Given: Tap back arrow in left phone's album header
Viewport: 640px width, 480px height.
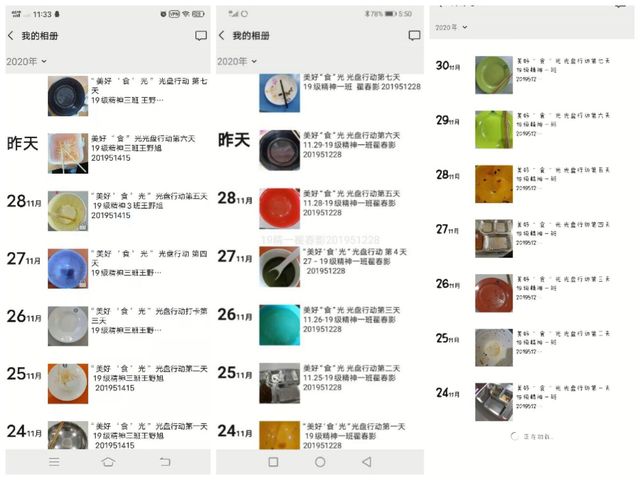Looking at the screenshot, I should [11, 35].
